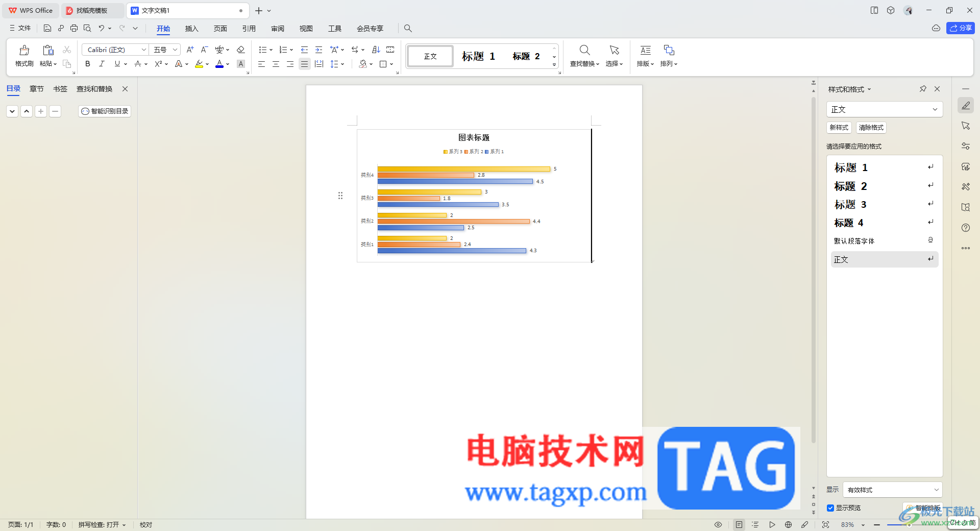The height and width of the screenshot is (531, 980).
Task: Open the 五号 font size dropdown
Action: coord(175,50)
